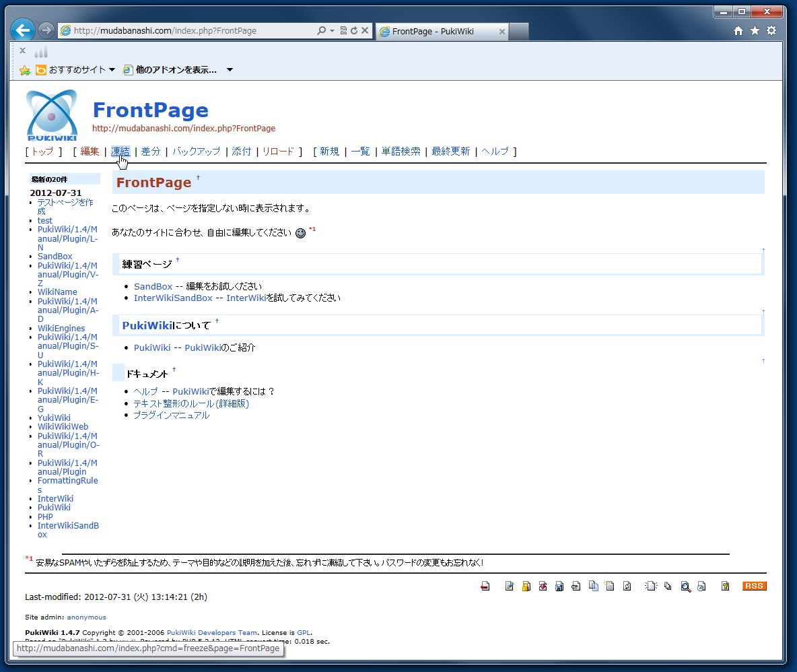
Task: Open Favorites with the star icon at top right
Action: coord(755,30)
